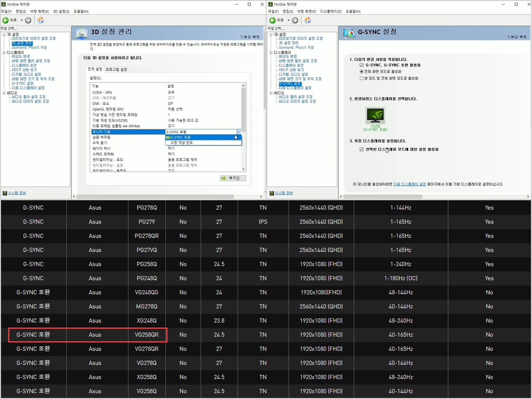Click the settings list scroll-down arrow

243,169
